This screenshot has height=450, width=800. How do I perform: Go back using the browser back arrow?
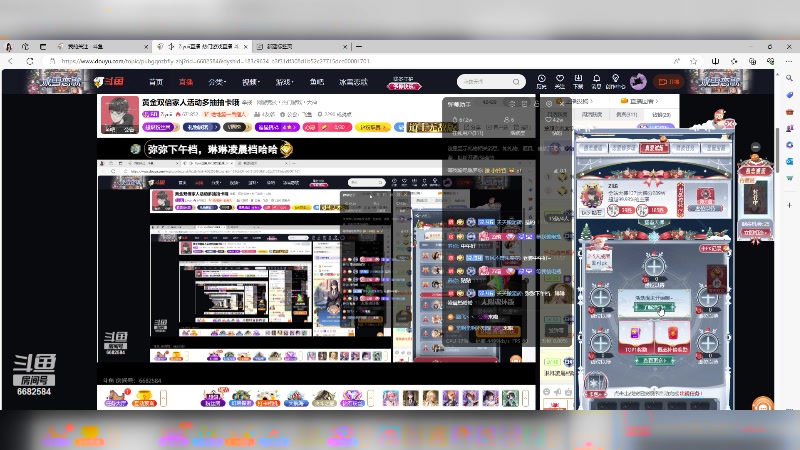click(x=10, y=61)
